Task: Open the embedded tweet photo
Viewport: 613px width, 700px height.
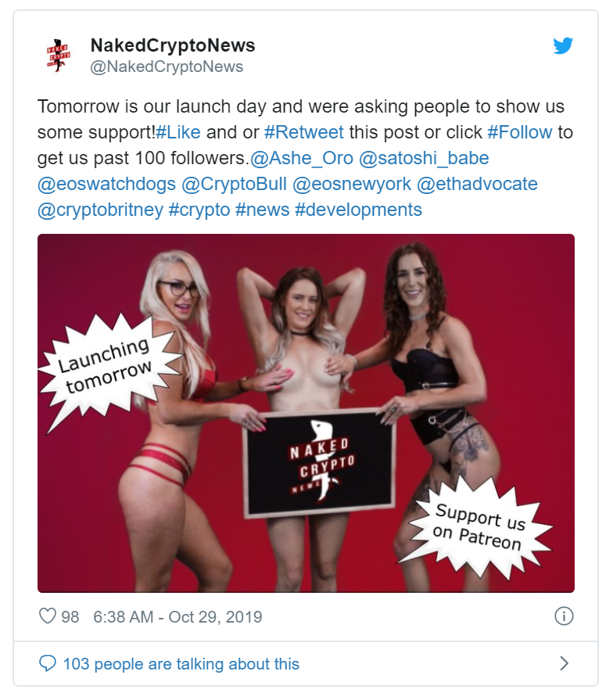Action: [306, 413]
